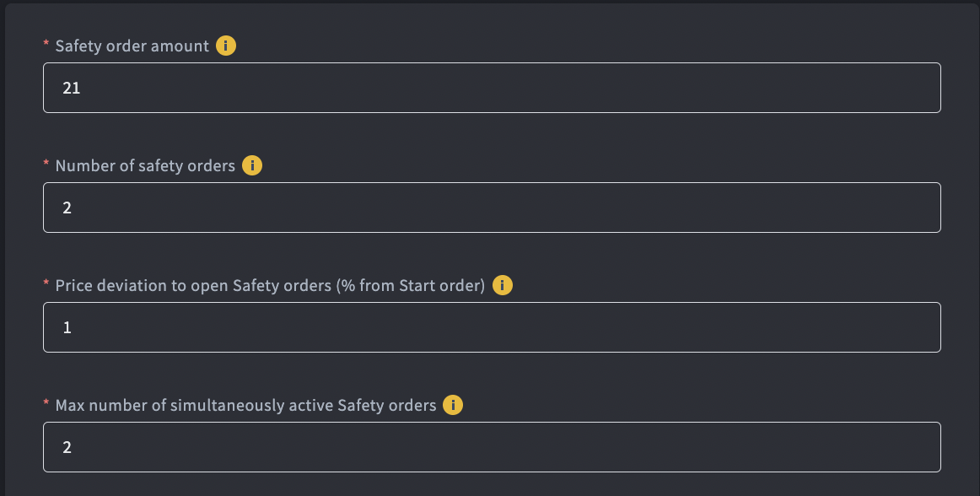Click the red asterisk beside Safety order amount
The image size is (980, 496).
pos(46,44)
